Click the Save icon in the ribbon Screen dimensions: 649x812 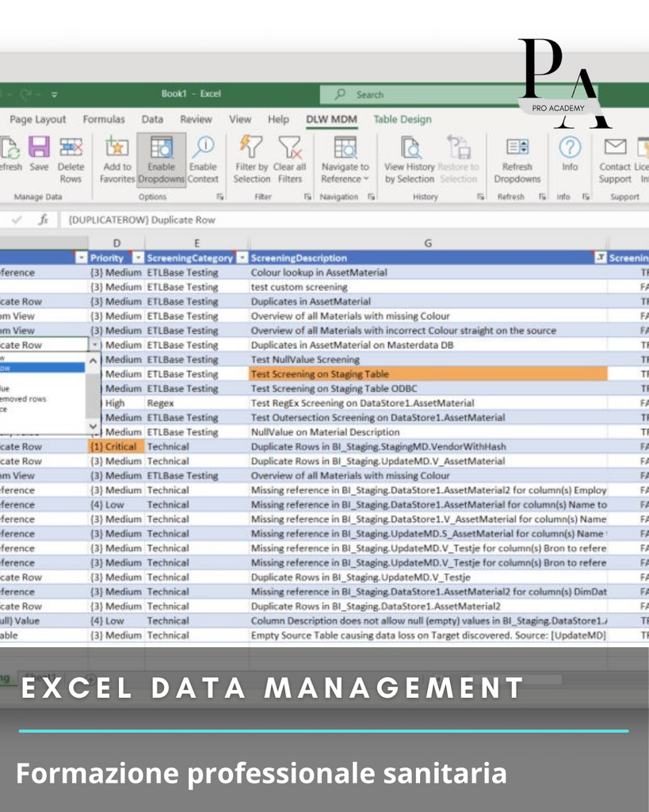click(39, 147)
